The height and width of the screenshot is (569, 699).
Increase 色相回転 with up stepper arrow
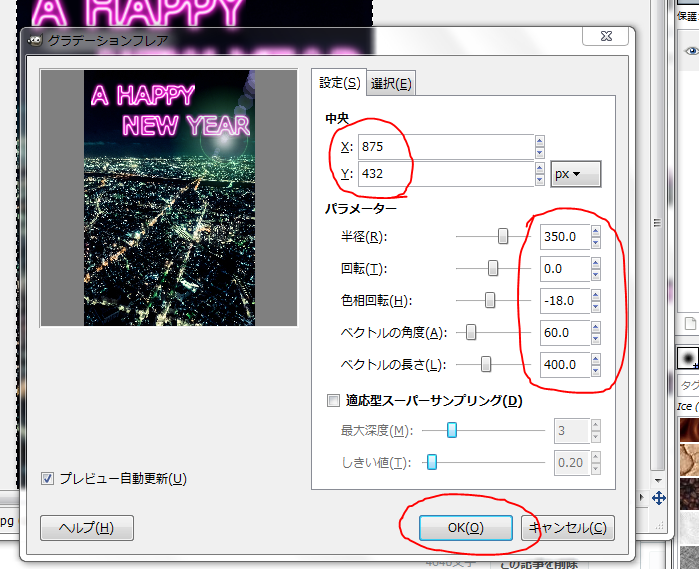tap(596, 295)
